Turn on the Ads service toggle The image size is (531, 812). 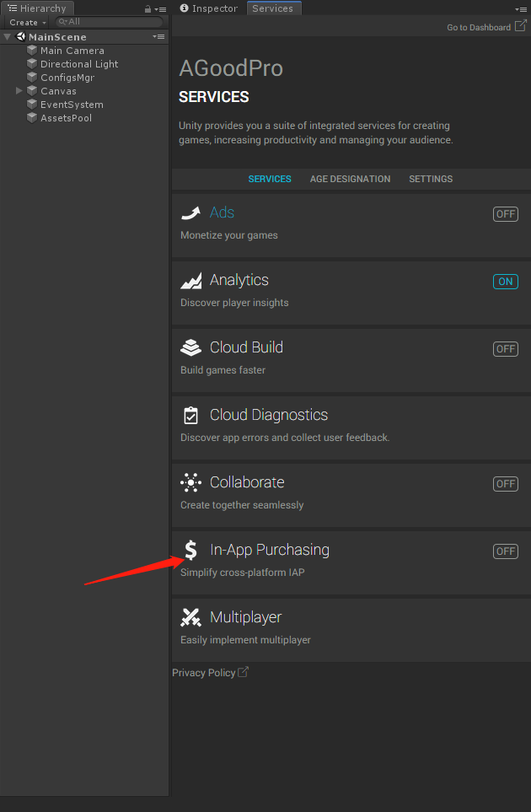point(505,213)
